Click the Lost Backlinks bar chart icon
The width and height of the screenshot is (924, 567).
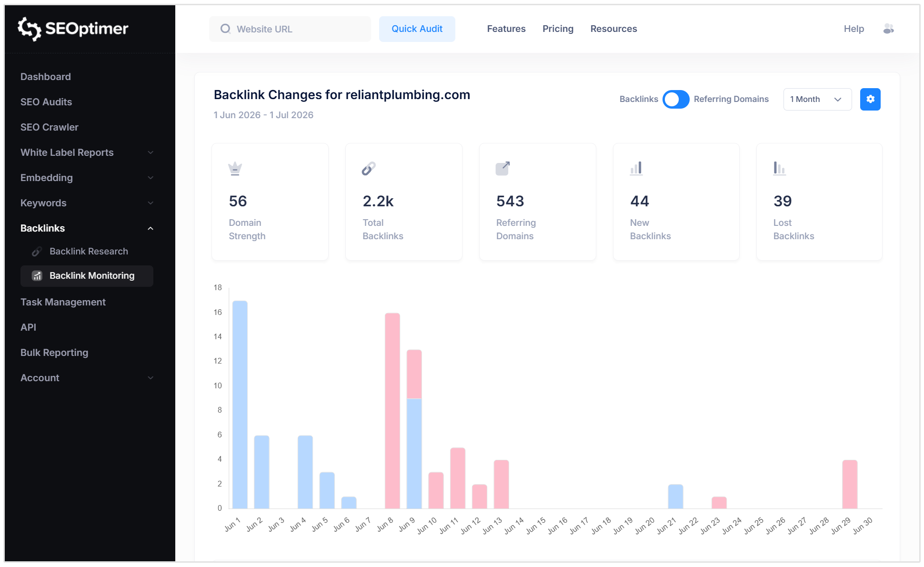(x=779, y=169)
